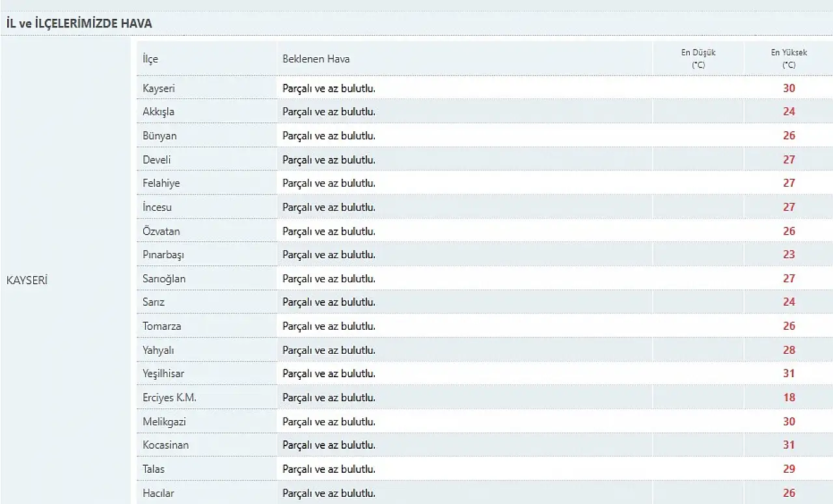This screenshot has width=833, height=504.
Task: Select the Felahiye district name
Action: [161, 183]
